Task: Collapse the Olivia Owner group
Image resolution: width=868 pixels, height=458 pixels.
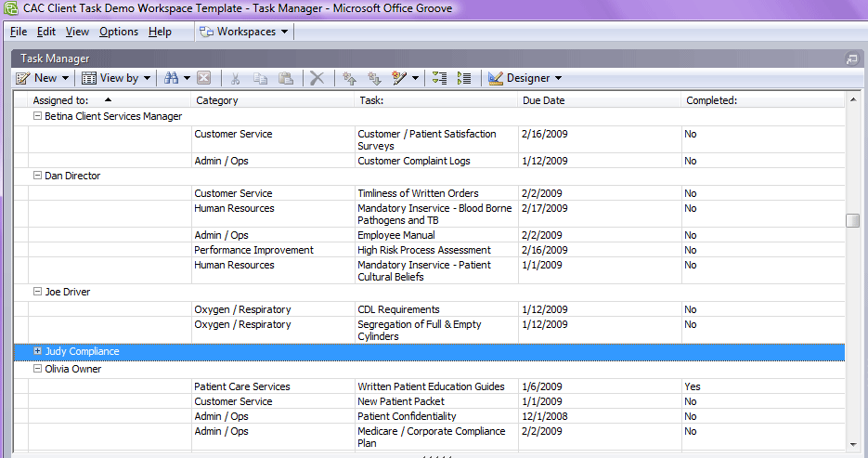Action: pyautogui.click(x=37, y=368)
